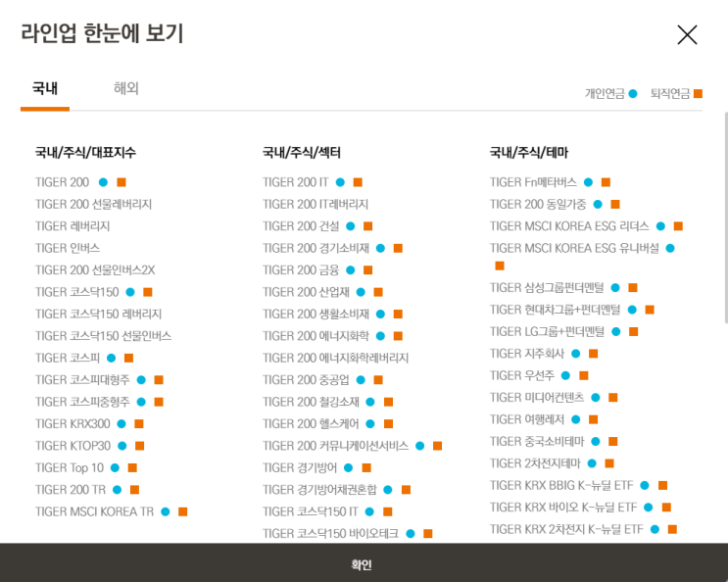Select TIGER 코스닥150 레버리지
The width and height of the screenshot is (728, 582).
(x=98, y=314)
